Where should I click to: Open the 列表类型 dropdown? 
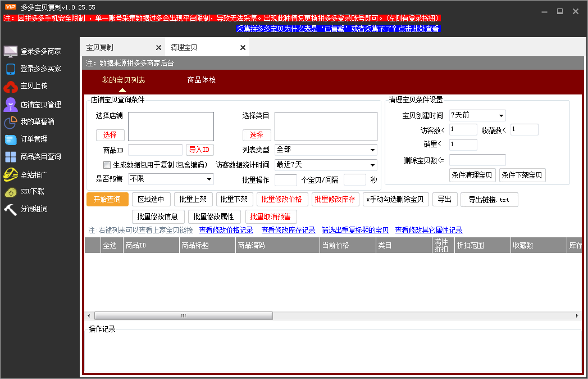tap(326, 150)
